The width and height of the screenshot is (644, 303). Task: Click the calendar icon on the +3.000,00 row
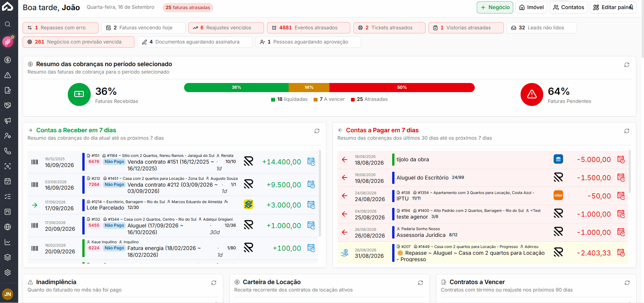[311, 205]
